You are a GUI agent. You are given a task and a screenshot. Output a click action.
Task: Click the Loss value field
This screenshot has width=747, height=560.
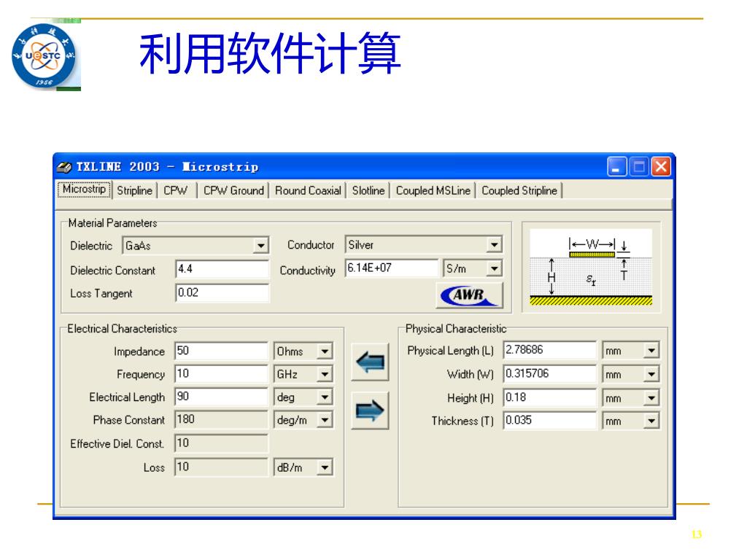(x=221, y=467)
